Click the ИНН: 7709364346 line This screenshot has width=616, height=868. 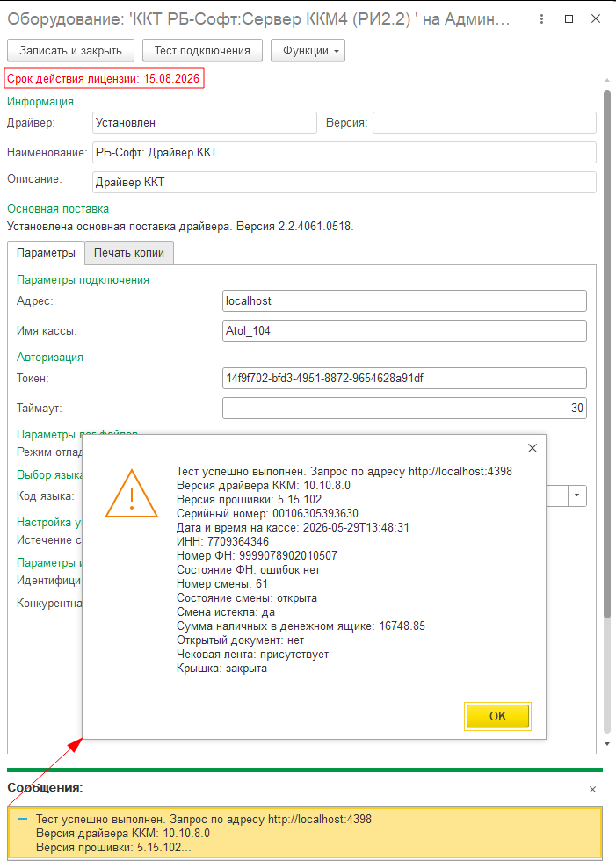click(222, 542)
